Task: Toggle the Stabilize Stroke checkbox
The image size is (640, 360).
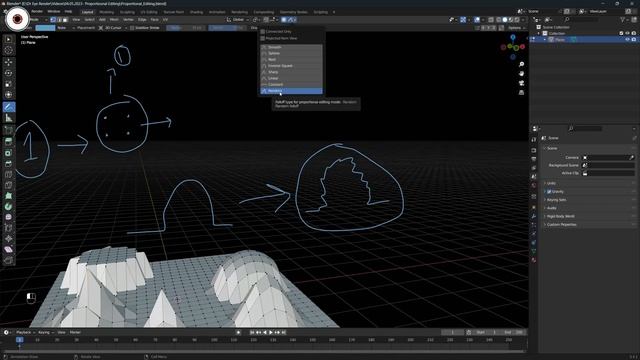Action: (132, 28)
